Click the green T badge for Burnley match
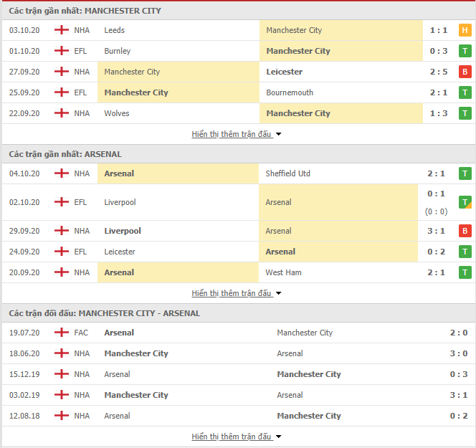 [x=465, y=51]
